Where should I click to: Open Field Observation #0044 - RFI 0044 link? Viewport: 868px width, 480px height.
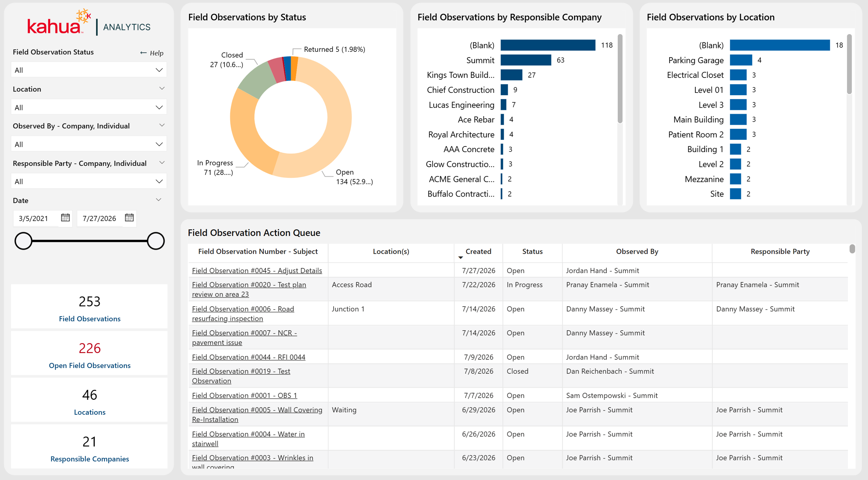(x=248, y=357)
